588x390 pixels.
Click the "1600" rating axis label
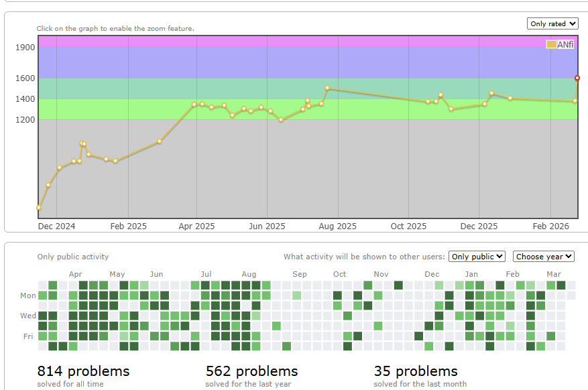pyautogui.click(x=25, y=78)
